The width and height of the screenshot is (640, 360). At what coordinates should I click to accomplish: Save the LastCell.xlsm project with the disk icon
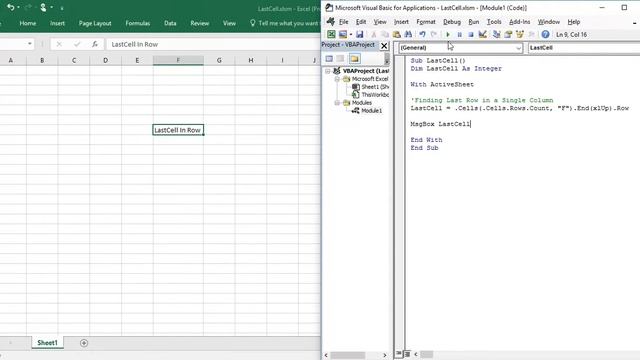360,35
